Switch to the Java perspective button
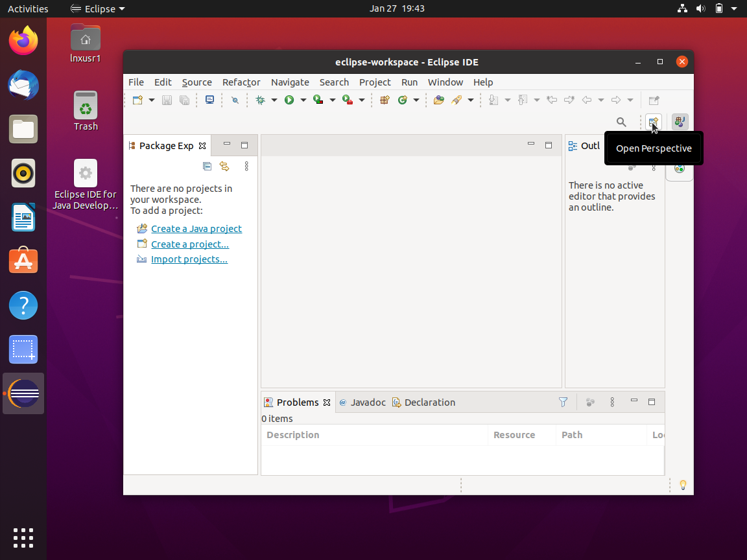The image size is (747, 560). (680, 122)
